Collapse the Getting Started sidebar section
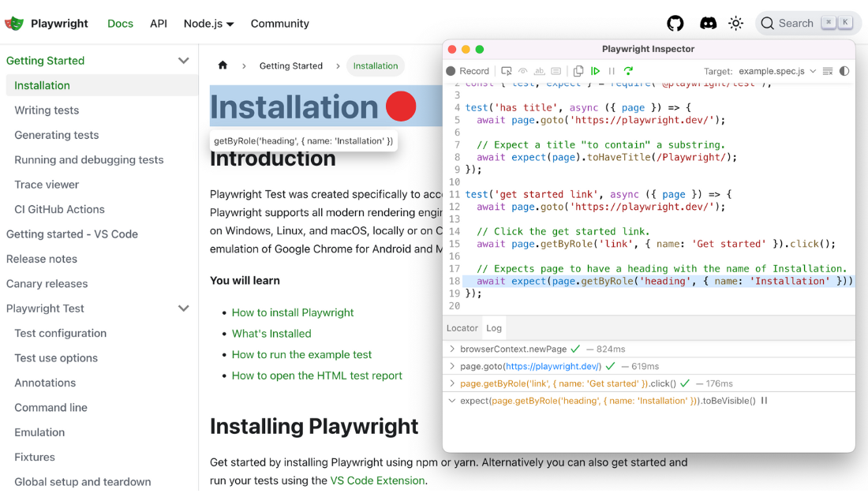This screenshot has height=497, width=868. coord(183,61)
